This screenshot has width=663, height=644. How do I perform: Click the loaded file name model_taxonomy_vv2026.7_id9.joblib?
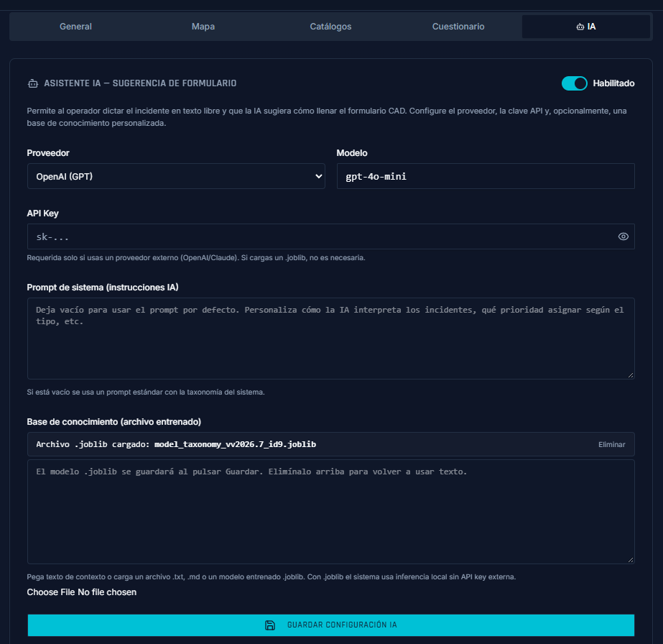235,444
